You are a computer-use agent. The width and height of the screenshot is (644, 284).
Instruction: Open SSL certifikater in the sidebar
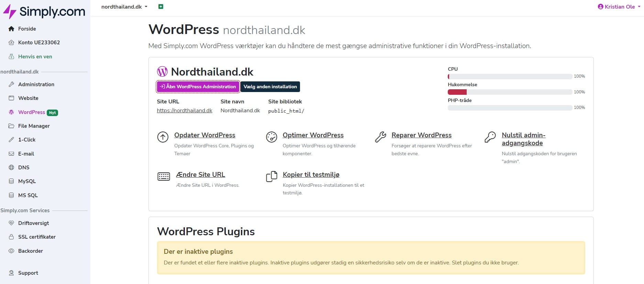[37, 237]
